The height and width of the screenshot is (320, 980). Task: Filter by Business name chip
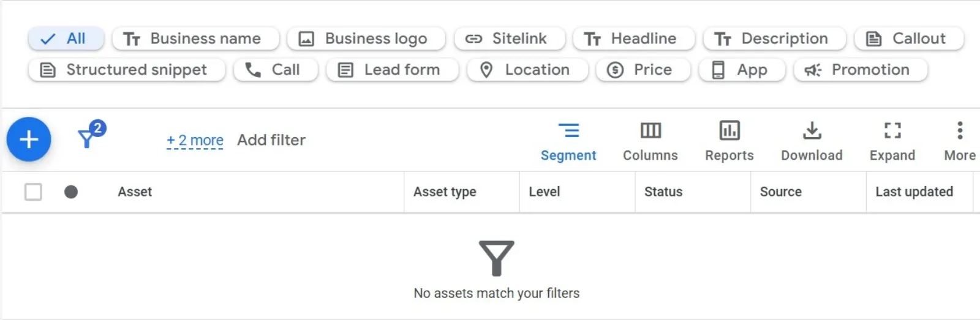pos(196,39)
